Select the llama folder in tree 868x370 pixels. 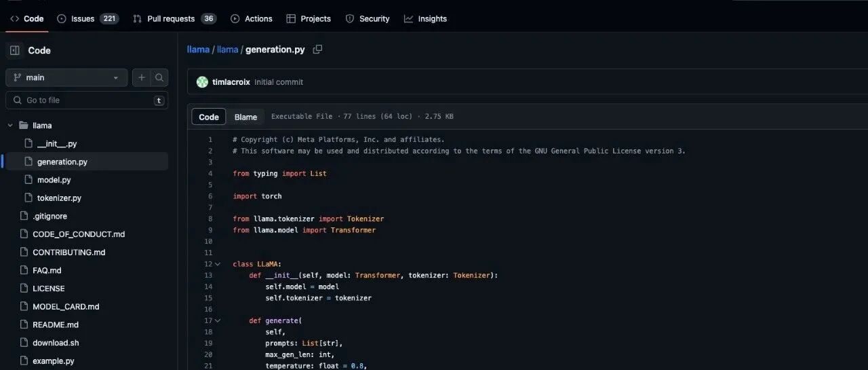click(x=42, y=126)
